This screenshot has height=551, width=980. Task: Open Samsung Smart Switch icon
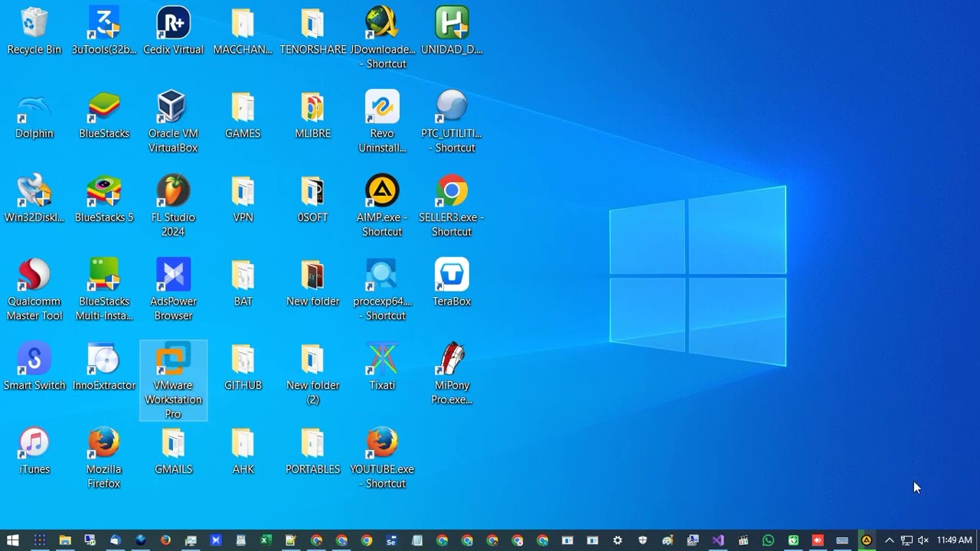tap(34, 367)
